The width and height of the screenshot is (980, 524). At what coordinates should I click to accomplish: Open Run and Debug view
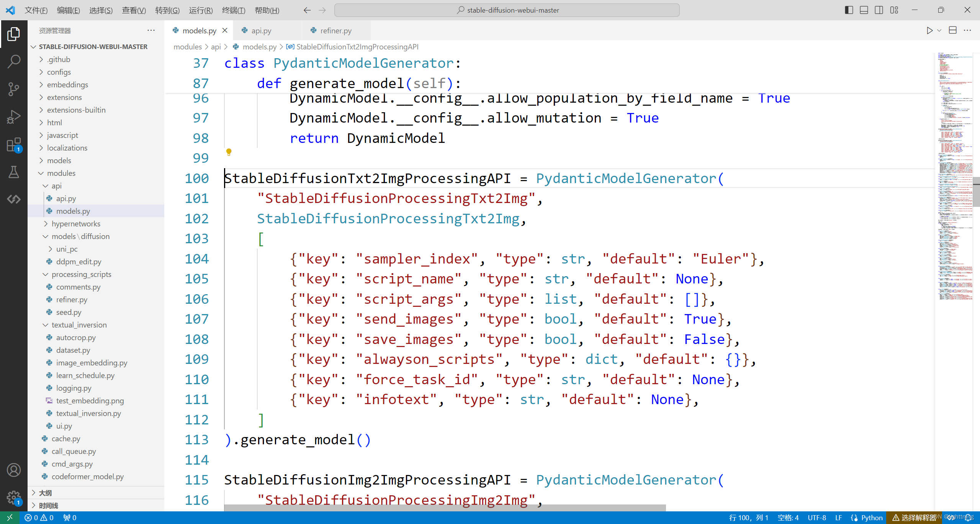(14, 117)
